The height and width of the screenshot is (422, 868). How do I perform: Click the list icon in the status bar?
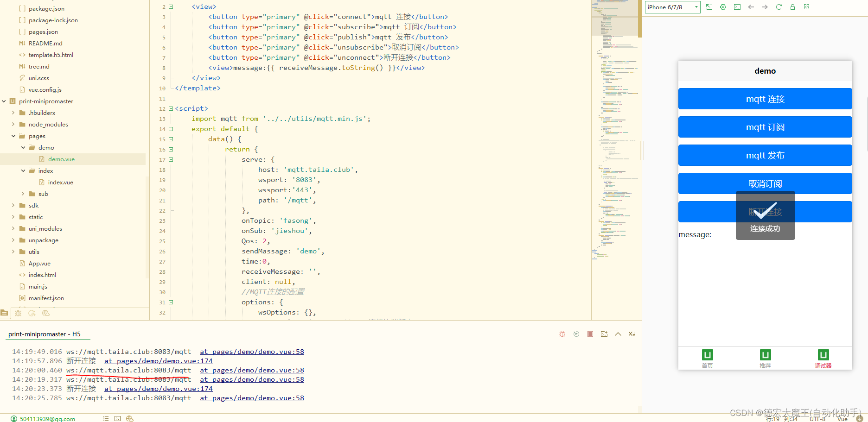pyautogui.click(x=105, y=419)
